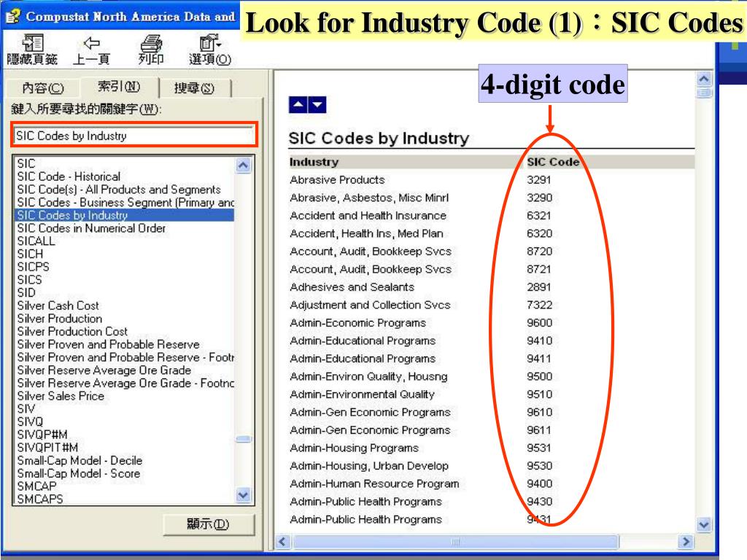Select 'SICH' in the index list

30,254
